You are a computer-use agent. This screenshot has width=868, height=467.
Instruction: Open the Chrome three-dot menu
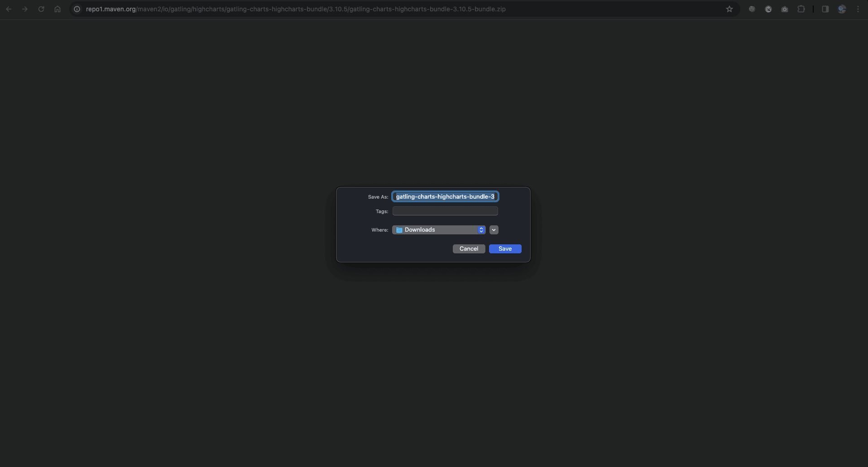pyautogui.click(x=858, y=9)
